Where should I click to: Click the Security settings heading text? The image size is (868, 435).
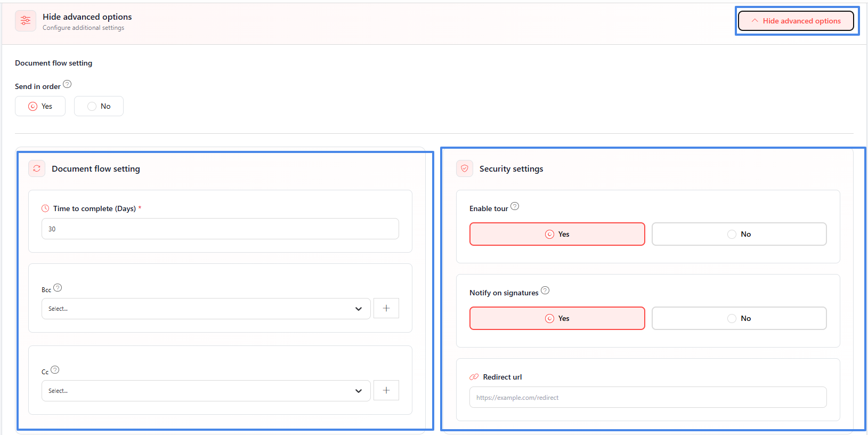[512, 168]
